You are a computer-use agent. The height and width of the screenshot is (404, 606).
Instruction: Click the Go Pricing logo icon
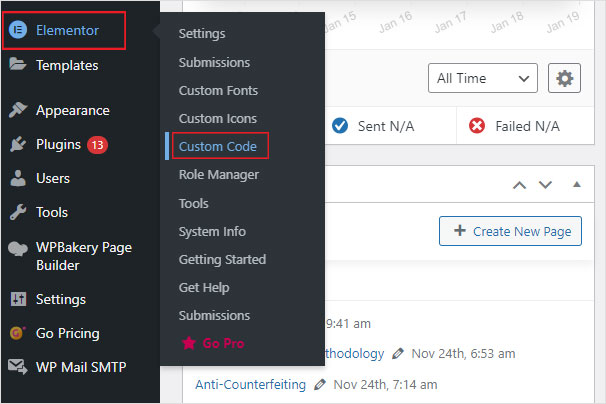coord(17,333)
